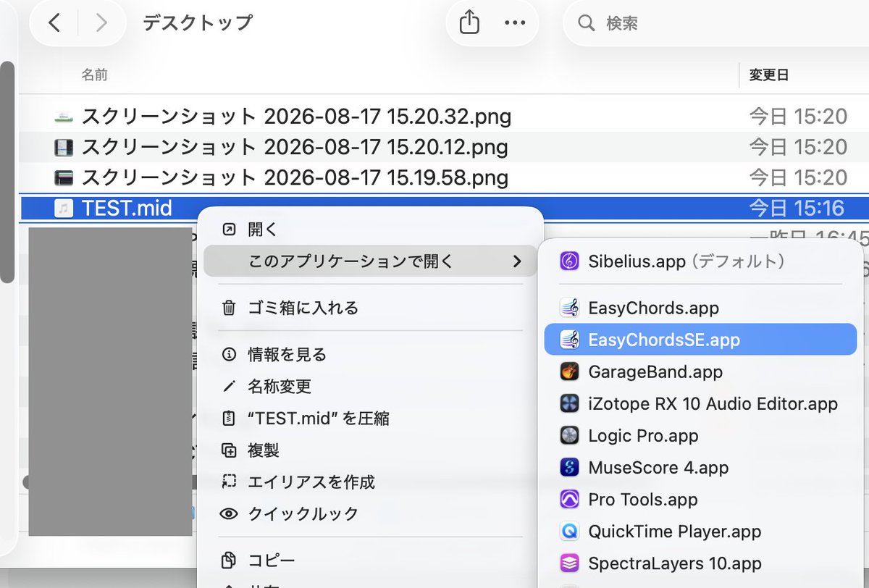Choose エイリアスを作成 menu item

click(x=370, y=482)
